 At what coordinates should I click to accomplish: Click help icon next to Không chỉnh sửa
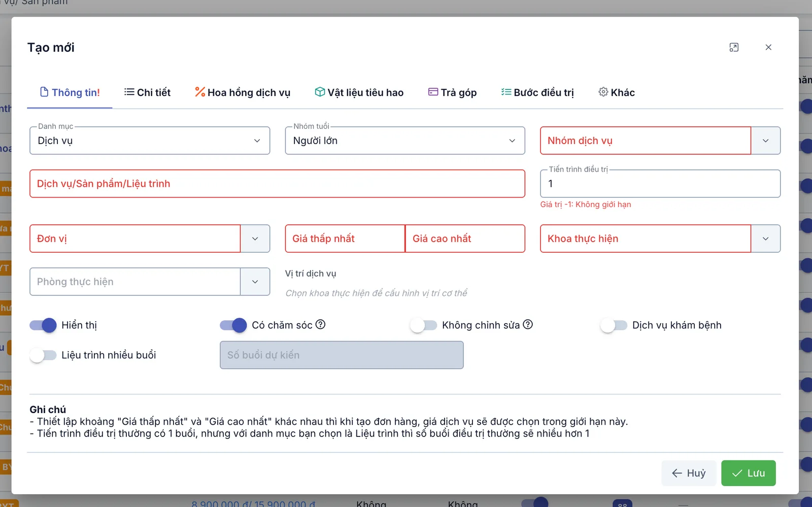(528, 324)
